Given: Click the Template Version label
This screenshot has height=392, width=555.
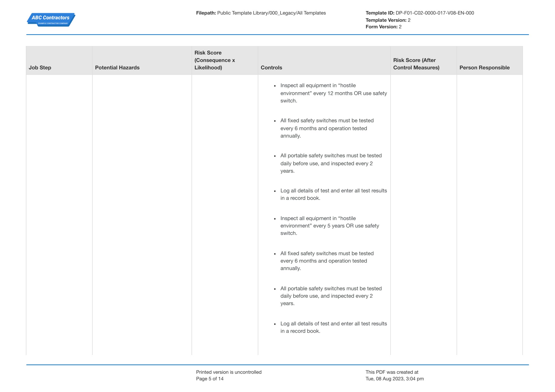Looking at the screenshot, I should [386, 20].
